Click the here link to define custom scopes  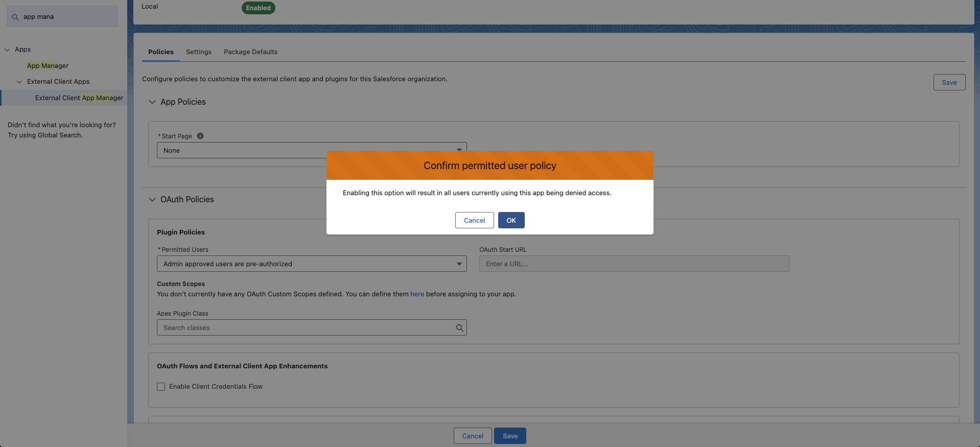tap(417, 294)
